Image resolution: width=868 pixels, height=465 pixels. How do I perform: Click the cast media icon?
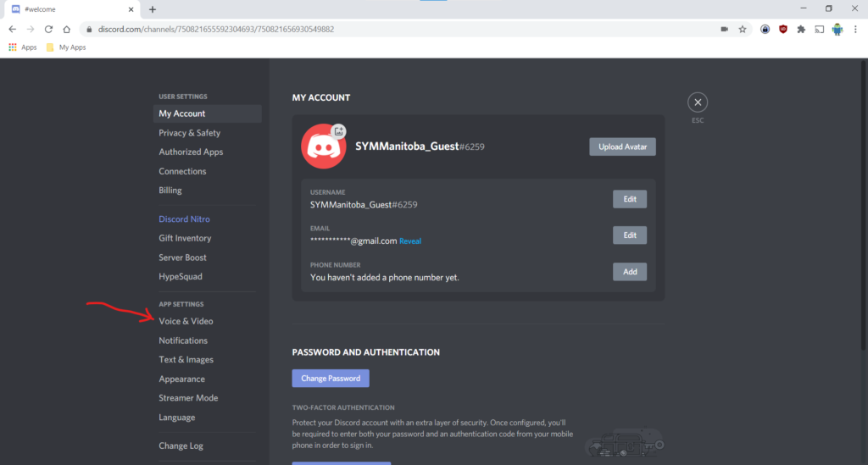(x=820, y=30)
